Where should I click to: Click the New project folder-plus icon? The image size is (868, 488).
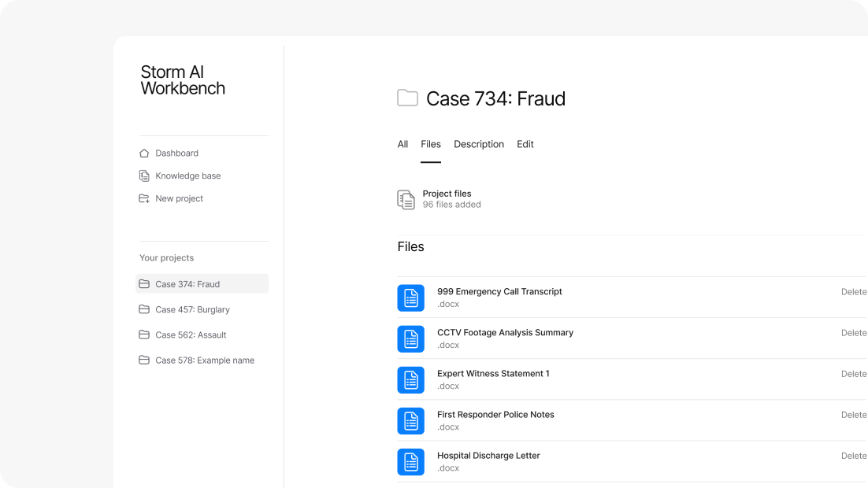144,198
